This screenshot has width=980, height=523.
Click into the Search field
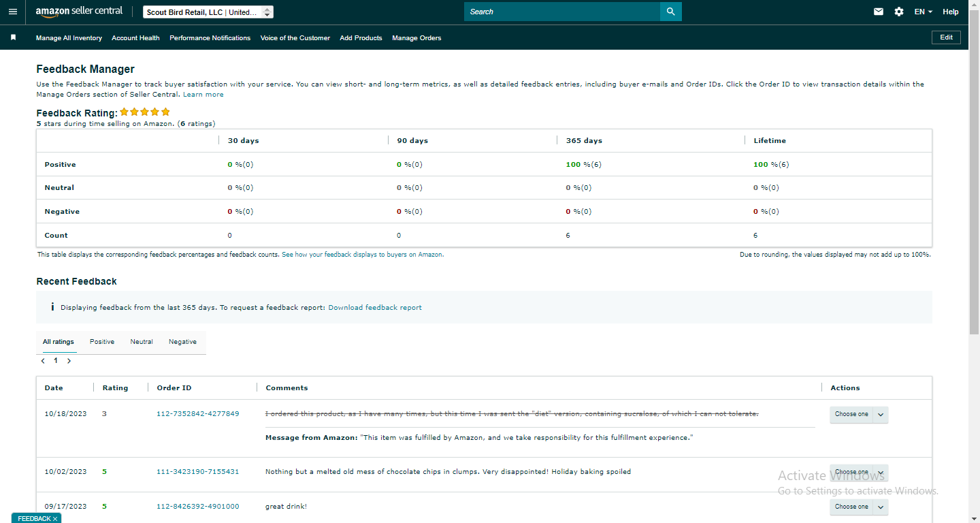(x=562, y=12)
